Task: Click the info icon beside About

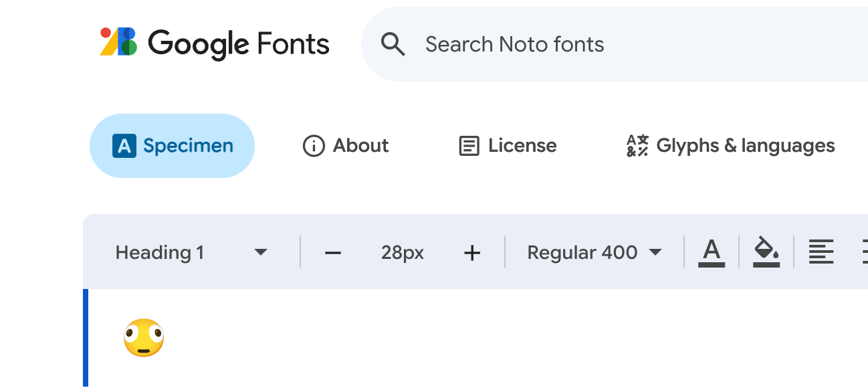Action: pos(314,146)
